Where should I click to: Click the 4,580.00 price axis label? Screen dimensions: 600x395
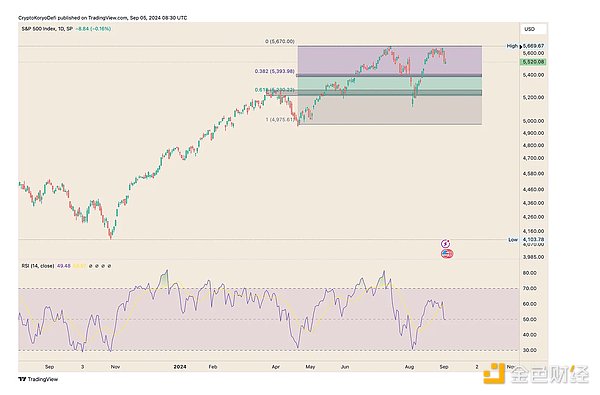click(x=533, y=173)
